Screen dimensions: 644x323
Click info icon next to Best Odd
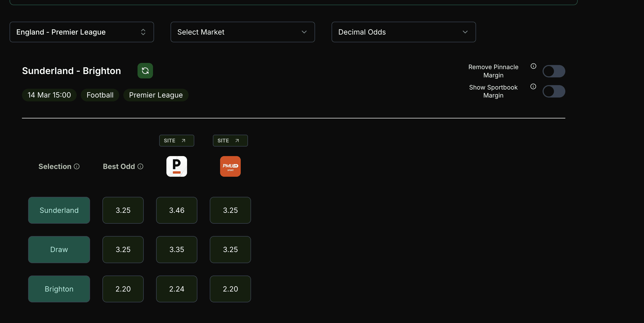tap(140, 166)
